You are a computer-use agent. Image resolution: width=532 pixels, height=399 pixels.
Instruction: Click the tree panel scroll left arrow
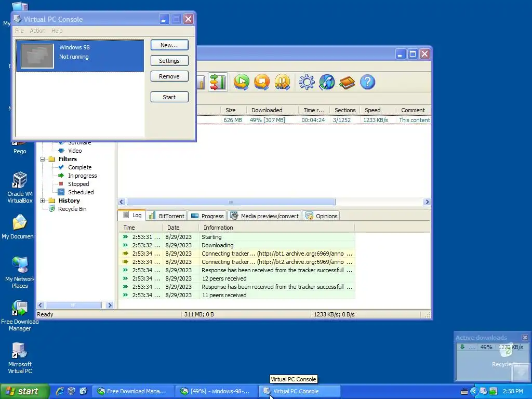tap(41, 305)
